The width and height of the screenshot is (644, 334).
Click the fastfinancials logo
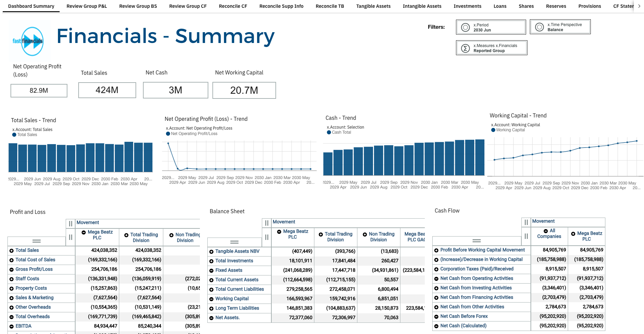(28, 41)
